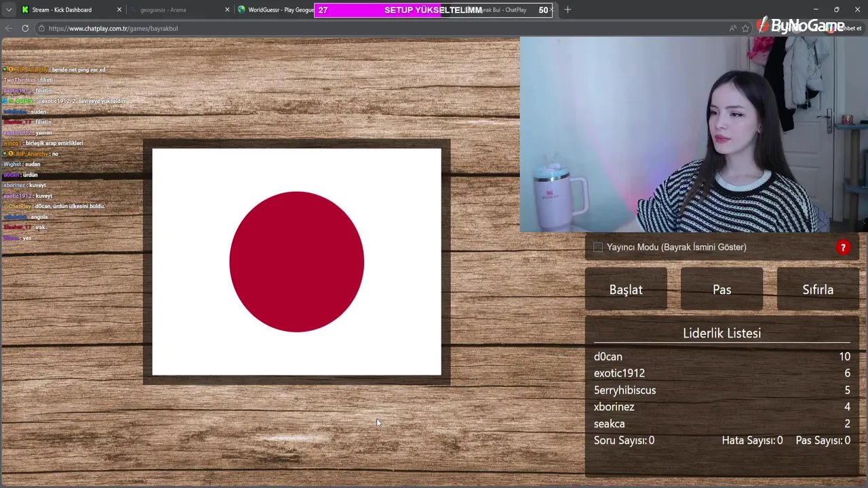This screenshot has width=868, height=488.
Task: Click the site info icon in address bar
Action: coord(41,28)
